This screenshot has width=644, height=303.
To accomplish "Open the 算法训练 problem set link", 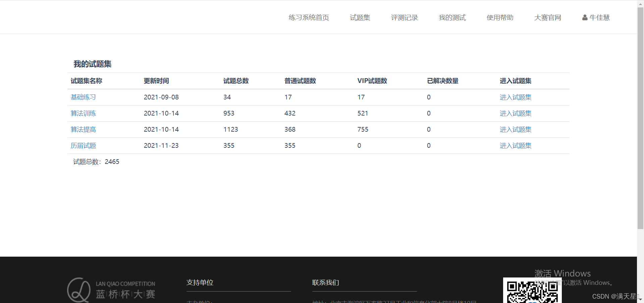I will (x=83, y=113).
